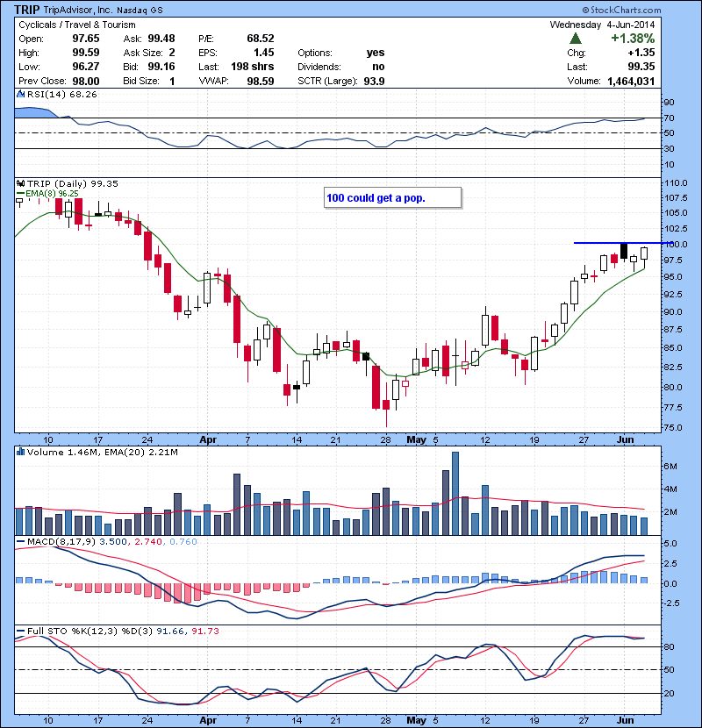Image resolution: width=702 pixels, height=728 pixels.
Task: Click the 110.0 price axis label
Action: (676, 183)
